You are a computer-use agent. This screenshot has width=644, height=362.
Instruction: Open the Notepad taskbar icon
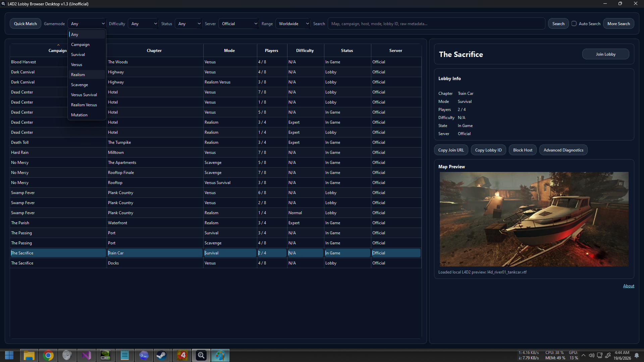click(124, 355)
